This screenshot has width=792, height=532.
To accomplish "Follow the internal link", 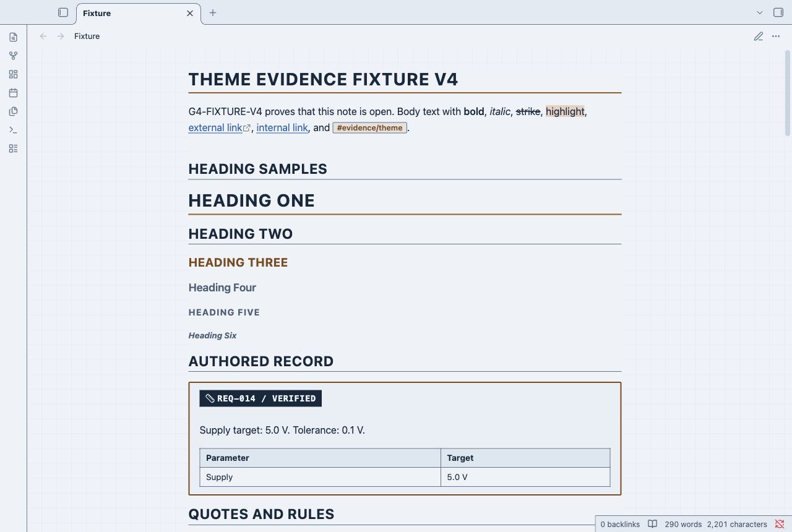I will [282, 127].
